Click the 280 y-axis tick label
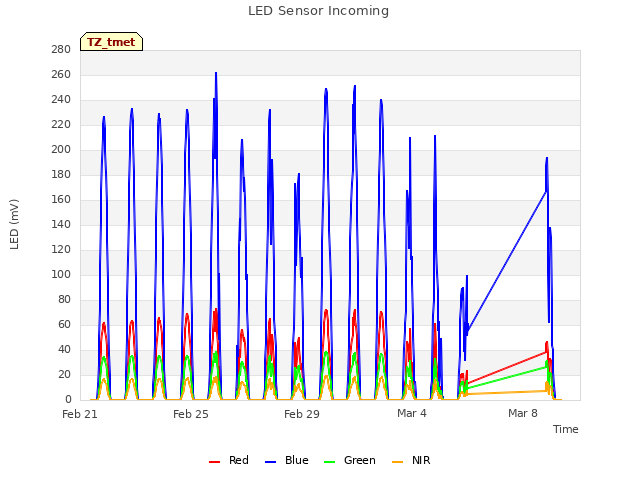 click(61, 49)
